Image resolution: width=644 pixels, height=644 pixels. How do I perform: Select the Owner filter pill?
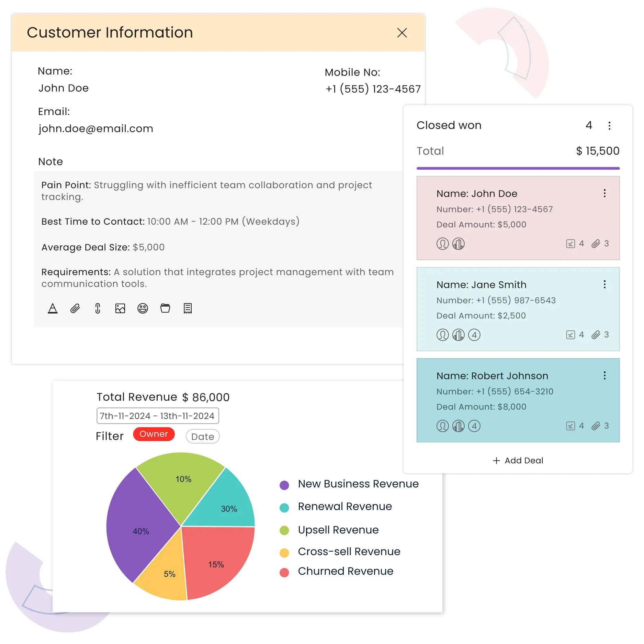(x=154, y=434)
